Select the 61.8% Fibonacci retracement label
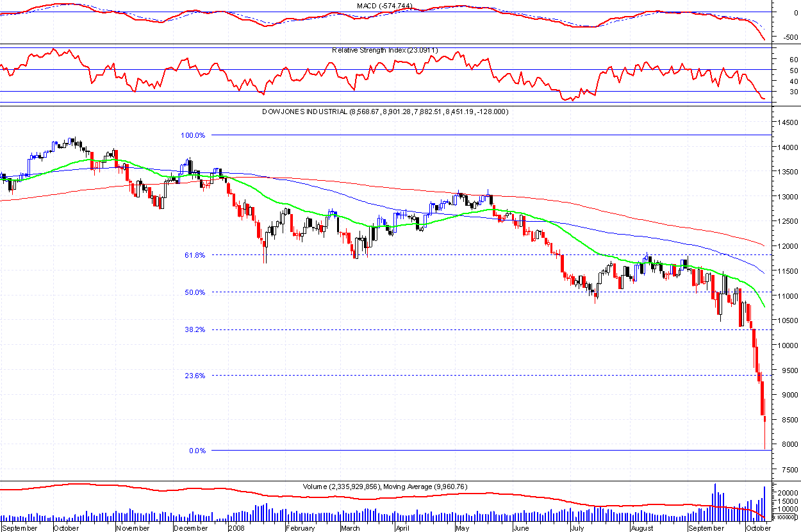Image resolution: width=801 pixels, height=532 pixels. point(195,255)
